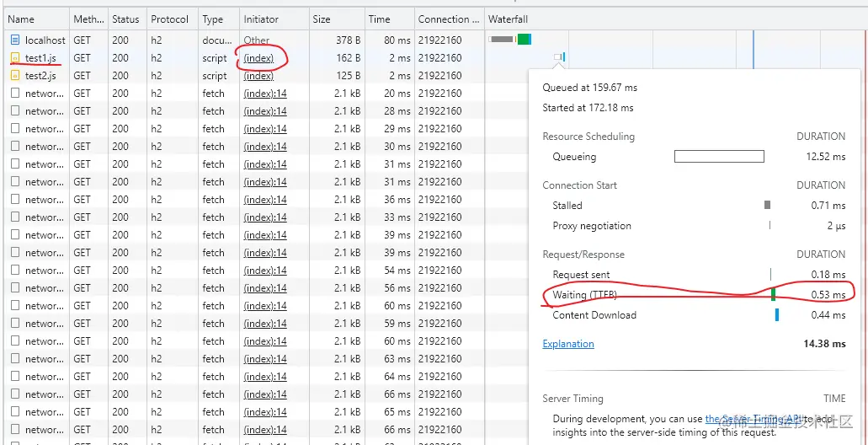Click the 378 B size cell
Viewport: 868px width, 445px height.
(x=349, y=40)
